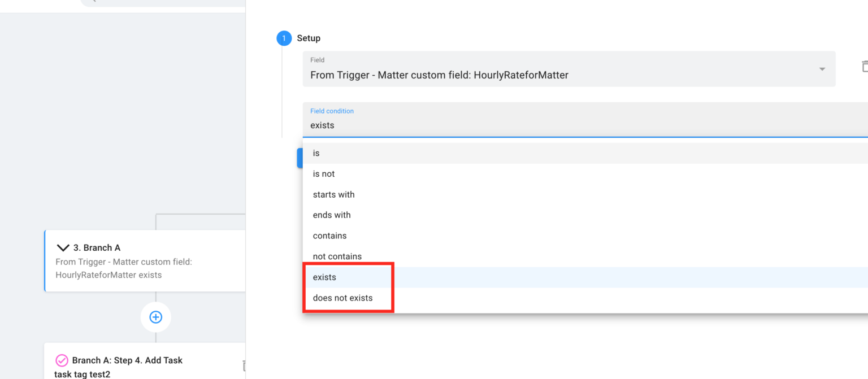Viewport: 868px width, 379px height.
Task: Open the Field dropdown arrow
Action: pyautogui.click(x=822, y=69)
